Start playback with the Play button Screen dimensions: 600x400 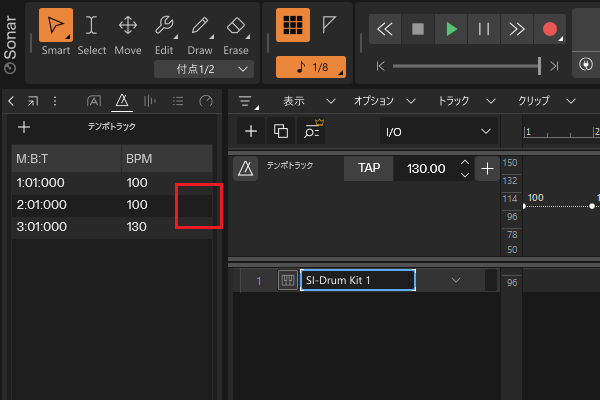click(451, 29)
